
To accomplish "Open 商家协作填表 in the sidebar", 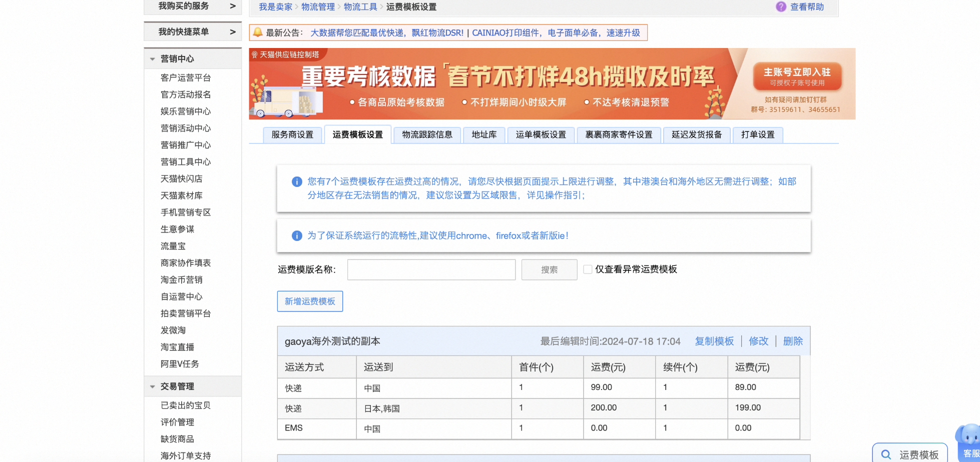I will coord(186,263).
